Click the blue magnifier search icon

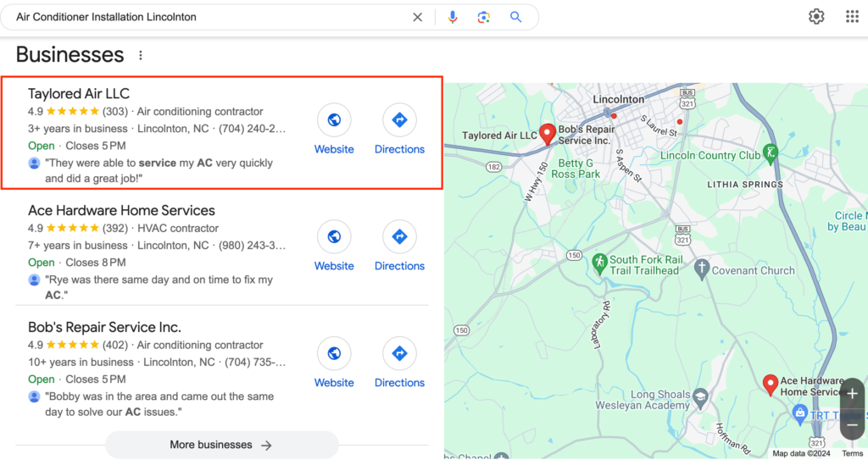tap(515, 17)
